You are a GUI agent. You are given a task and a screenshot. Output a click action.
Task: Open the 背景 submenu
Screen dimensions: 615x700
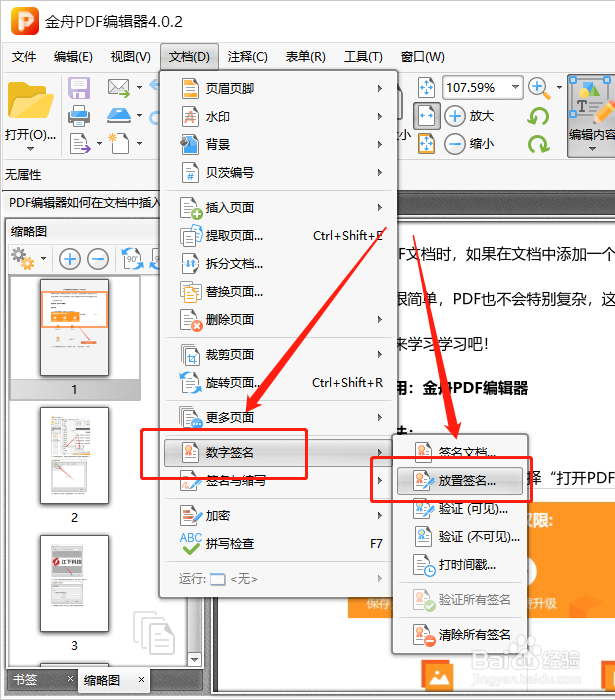pos(279,144)
